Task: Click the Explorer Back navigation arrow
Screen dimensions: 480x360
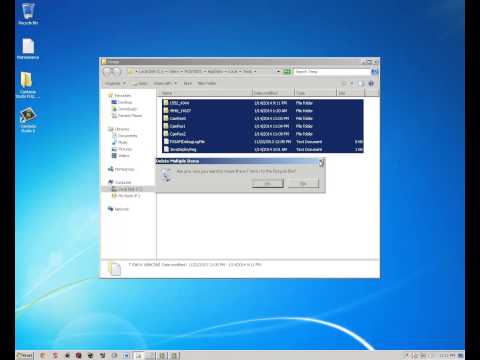Action: (108, 72)
